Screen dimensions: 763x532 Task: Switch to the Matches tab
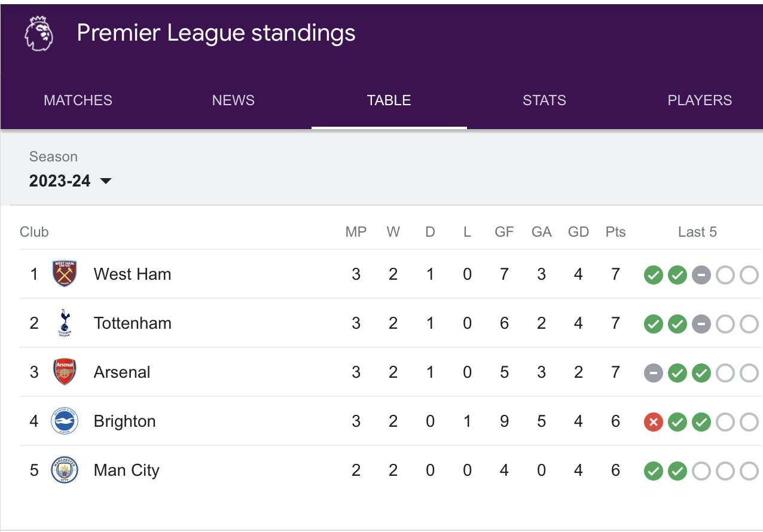click(78, 100)
